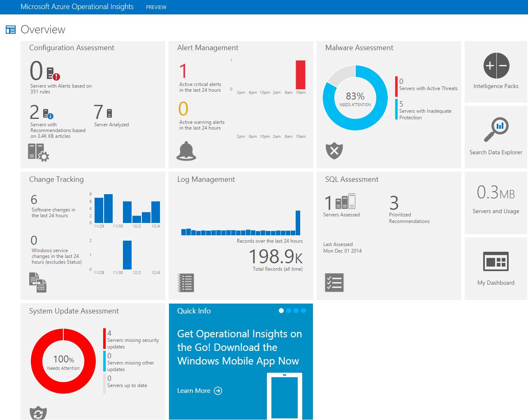
Task: Open the Alert Management tile title
Action: point(208,48)
